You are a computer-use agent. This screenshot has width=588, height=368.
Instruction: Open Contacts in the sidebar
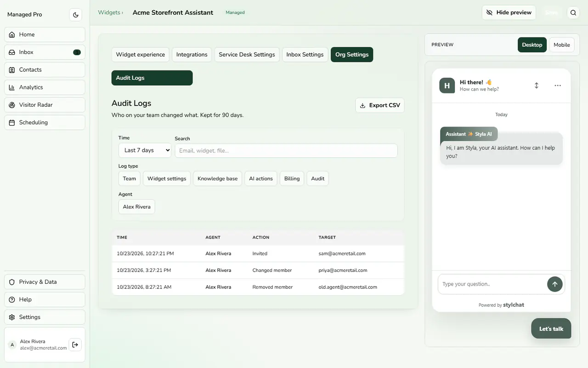point(45,69)
